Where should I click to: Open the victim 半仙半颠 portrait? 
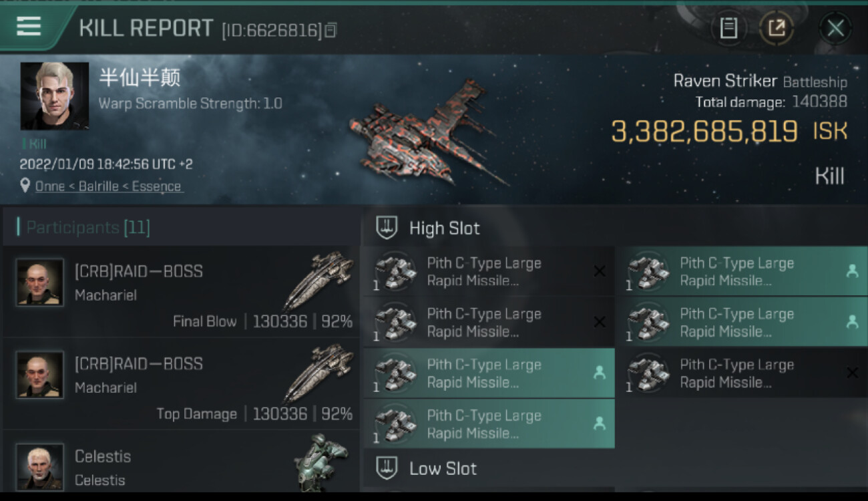(x=54, y=96)
